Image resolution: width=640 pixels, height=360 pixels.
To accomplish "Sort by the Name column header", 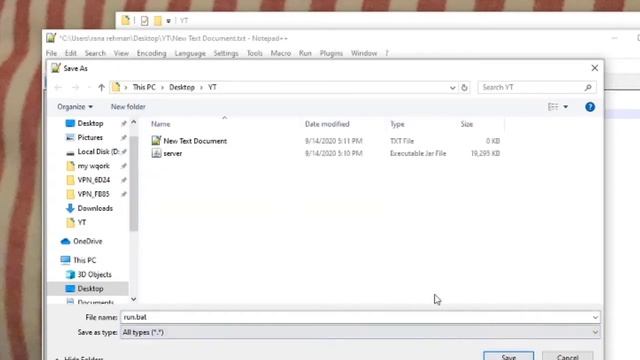I will coord(161,124).
